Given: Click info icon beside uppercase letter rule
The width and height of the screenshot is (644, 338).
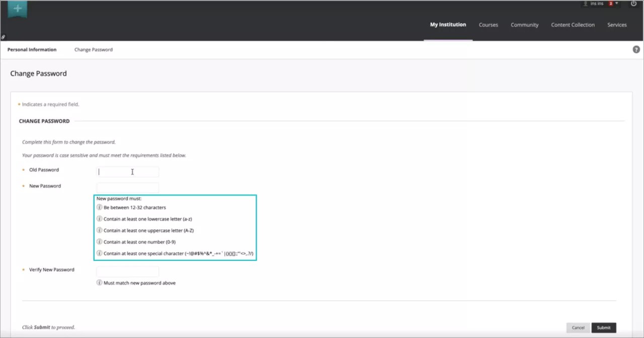Looking at the screenshot, I should [x=99, y=230].
